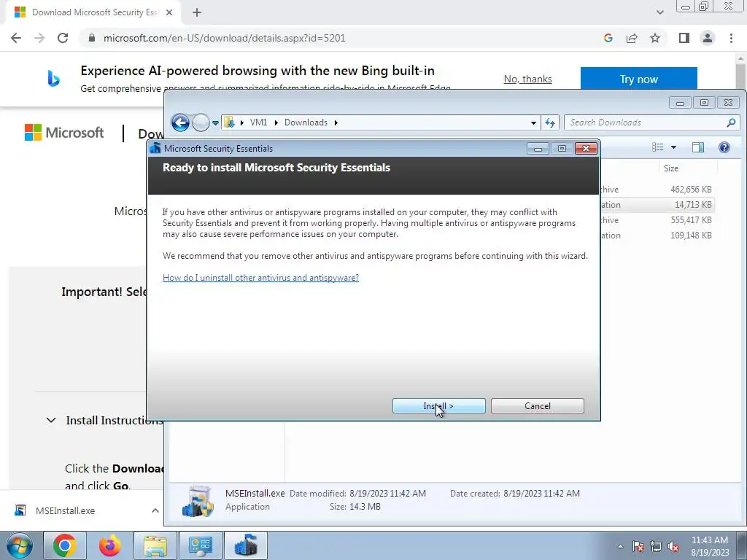Click the Chrome taskbar icon

[x=65, y=545]
